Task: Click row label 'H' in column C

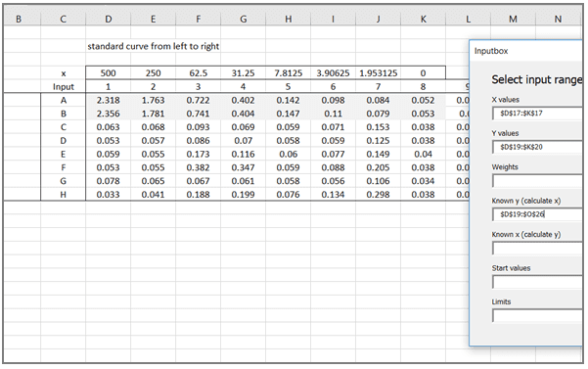Action: pos(63,195)
